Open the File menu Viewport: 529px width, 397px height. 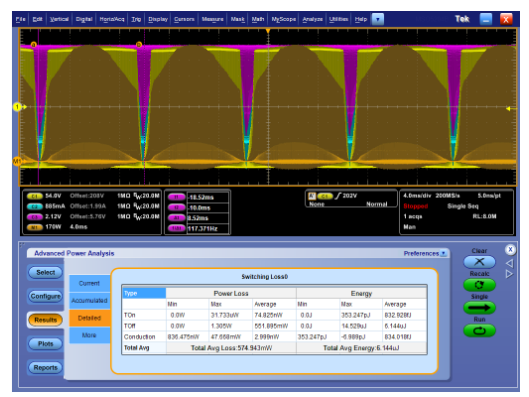click(21, 19)
